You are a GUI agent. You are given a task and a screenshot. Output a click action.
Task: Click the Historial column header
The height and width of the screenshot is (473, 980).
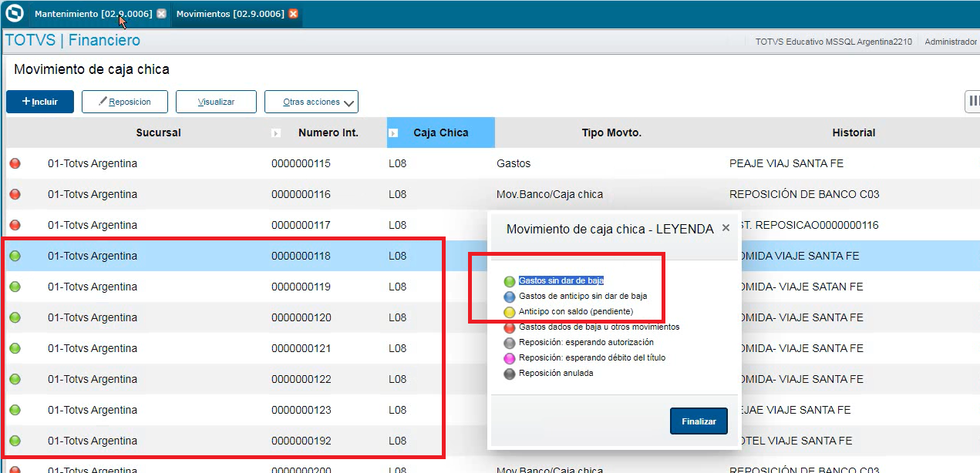(x=854, y=133)
